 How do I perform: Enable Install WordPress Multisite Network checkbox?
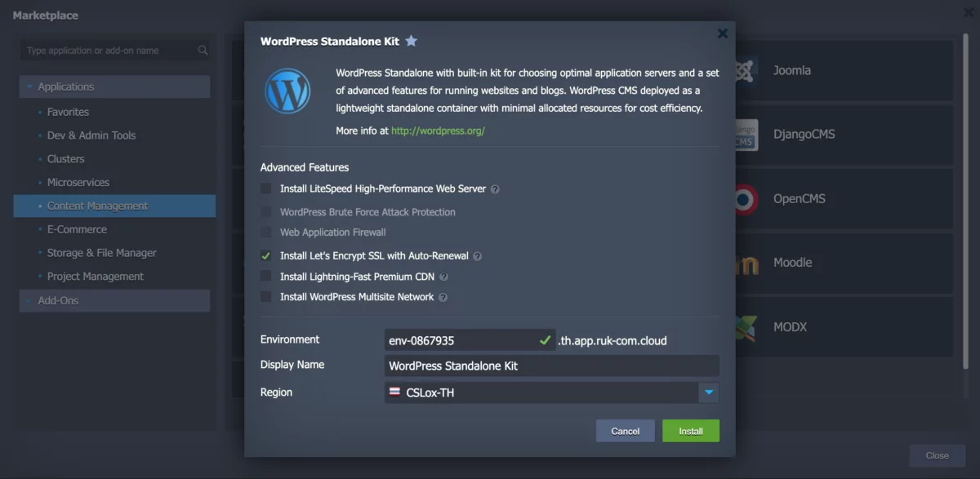pos(266,297)
